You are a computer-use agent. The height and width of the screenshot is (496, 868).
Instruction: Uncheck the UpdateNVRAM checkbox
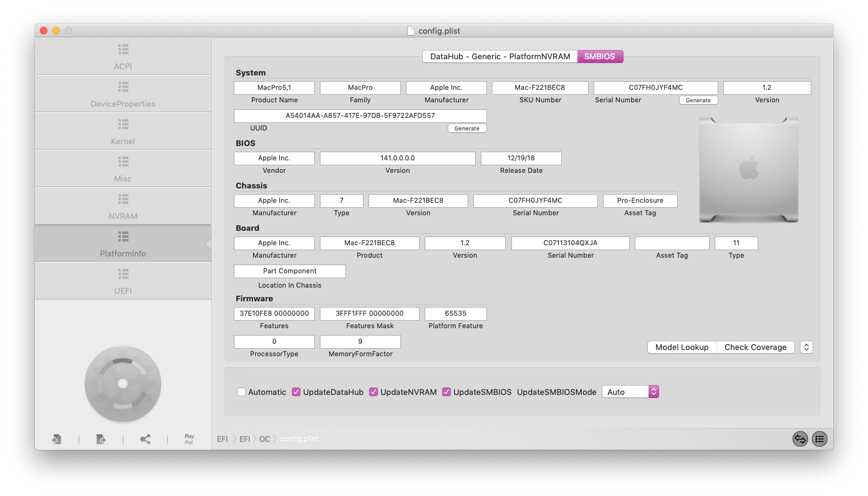coord(374,392)
